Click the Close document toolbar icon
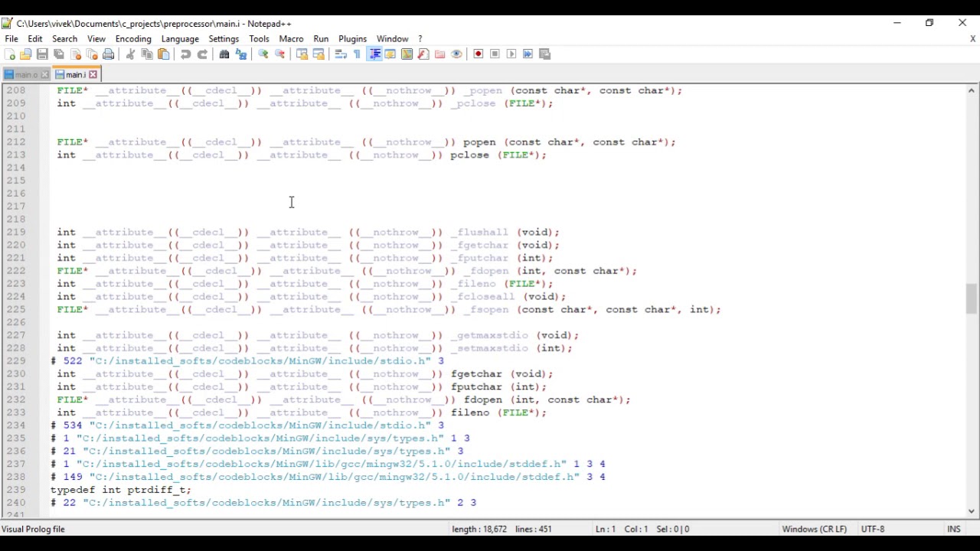This screenshot has width=980, height=551. [76, 54]
